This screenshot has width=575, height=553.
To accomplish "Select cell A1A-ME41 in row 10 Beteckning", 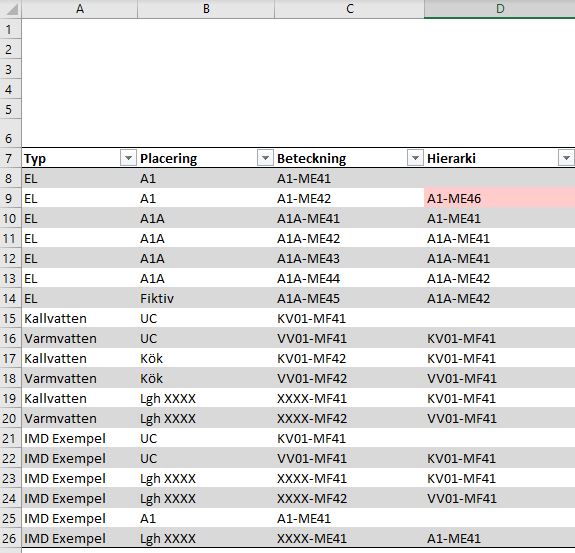I will 349,219.
